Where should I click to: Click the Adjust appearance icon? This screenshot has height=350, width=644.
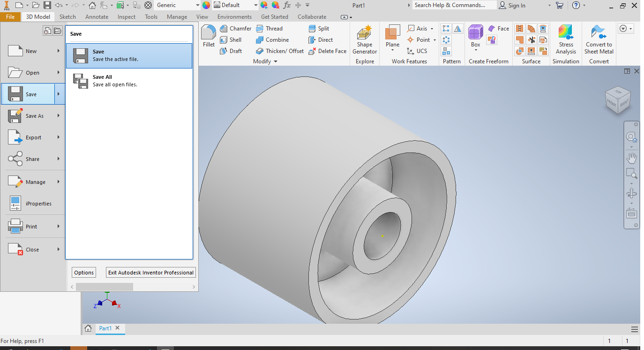[264, 5]
